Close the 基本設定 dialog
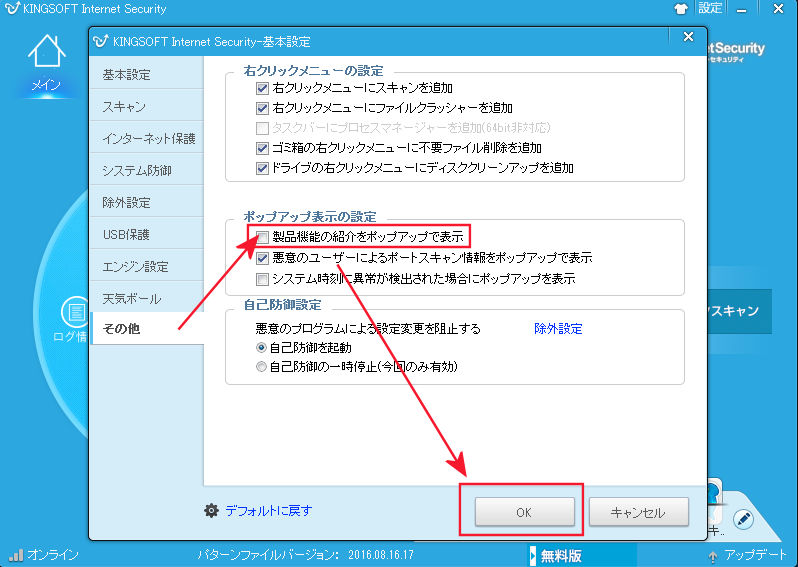This screenshot has height=567, width=798. click(x=688, y=37)
